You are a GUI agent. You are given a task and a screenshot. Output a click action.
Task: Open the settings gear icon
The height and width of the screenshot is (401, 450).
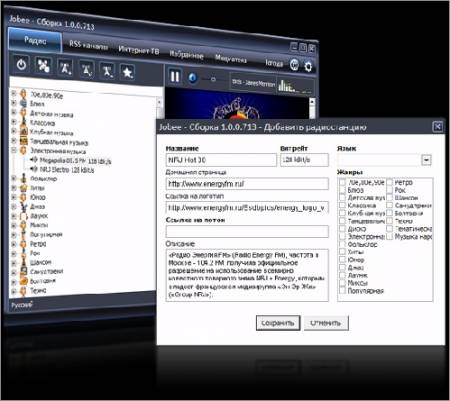tap(308, 66)
